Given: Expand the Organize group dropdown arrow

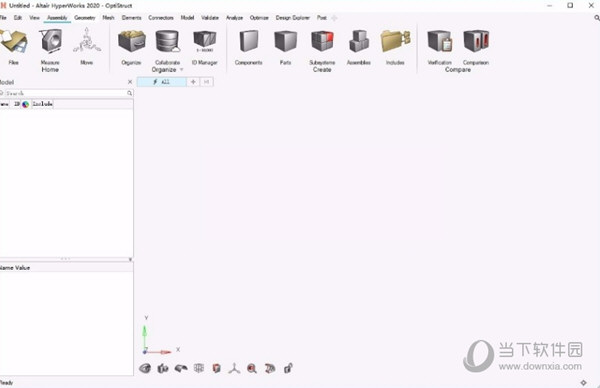Looking at the screenshot, I should (x=181, y=70).
